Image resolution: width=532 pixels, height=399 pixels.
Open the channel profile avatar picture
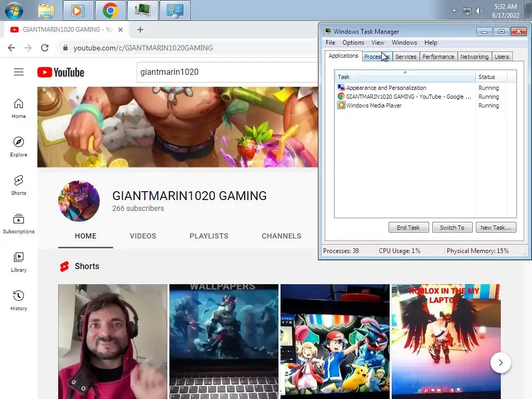pos(79,201)
